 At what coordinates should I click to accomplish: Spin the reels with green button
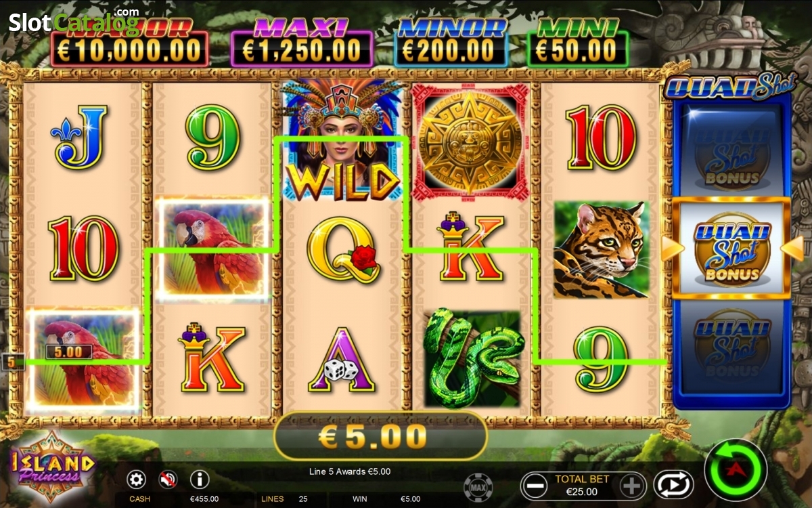pos(735,470)
